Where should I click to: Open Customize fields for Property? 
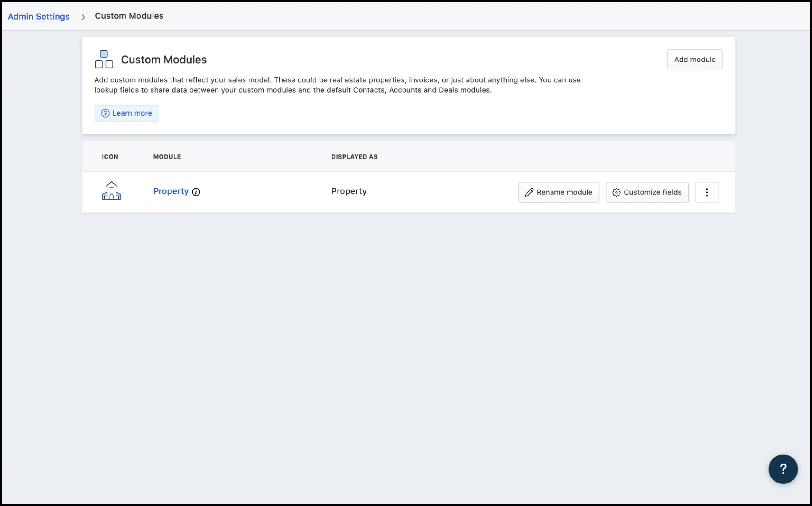(x=647, y=192)
